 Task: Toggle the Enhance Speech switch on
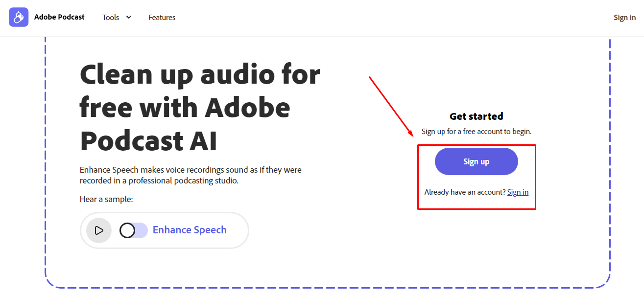[x=134, y=230]
